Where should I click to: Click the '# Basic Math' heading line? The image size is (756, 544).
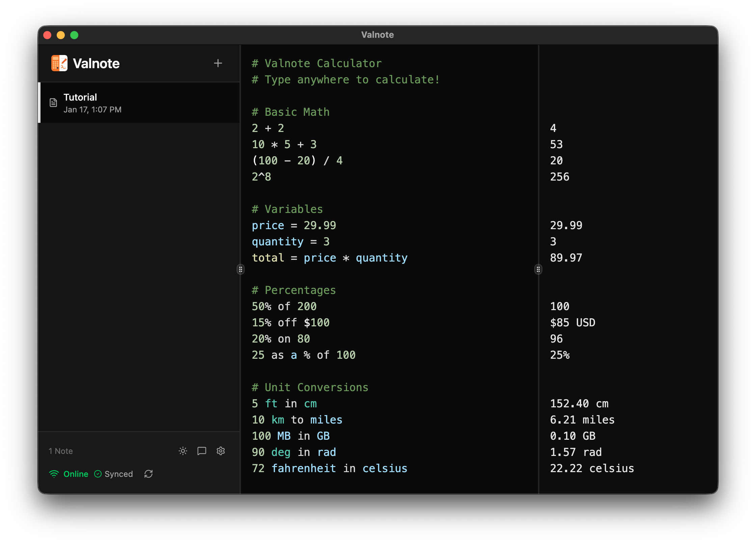tap(291, 112)
